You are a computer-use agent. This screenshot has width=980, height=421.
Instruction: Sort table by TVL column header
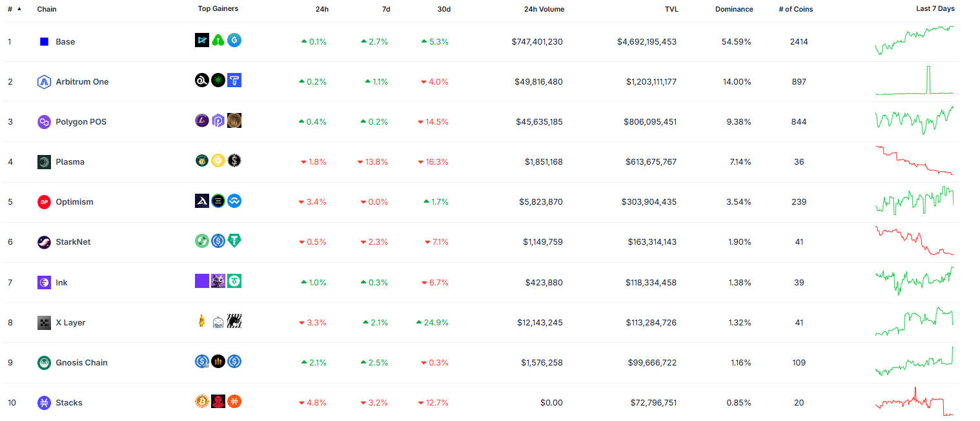672,9
